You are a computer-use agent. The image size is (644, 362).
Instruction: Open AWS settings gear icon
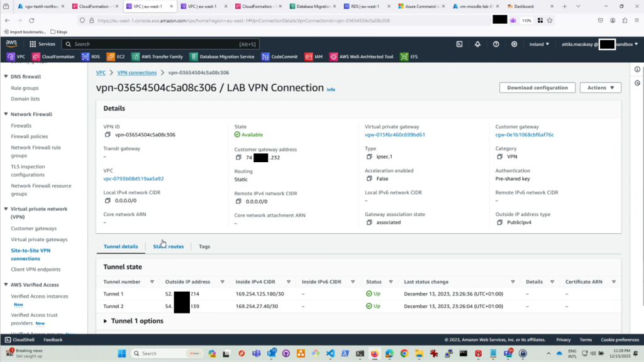[x=514, y=44]
